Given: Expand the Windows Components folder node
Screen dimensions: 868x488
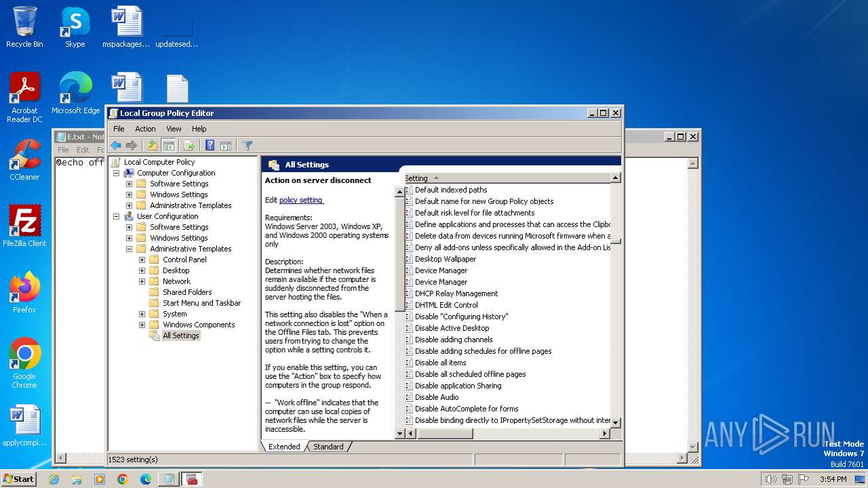Looking at the screenshot, I should [x=142, y=325].
